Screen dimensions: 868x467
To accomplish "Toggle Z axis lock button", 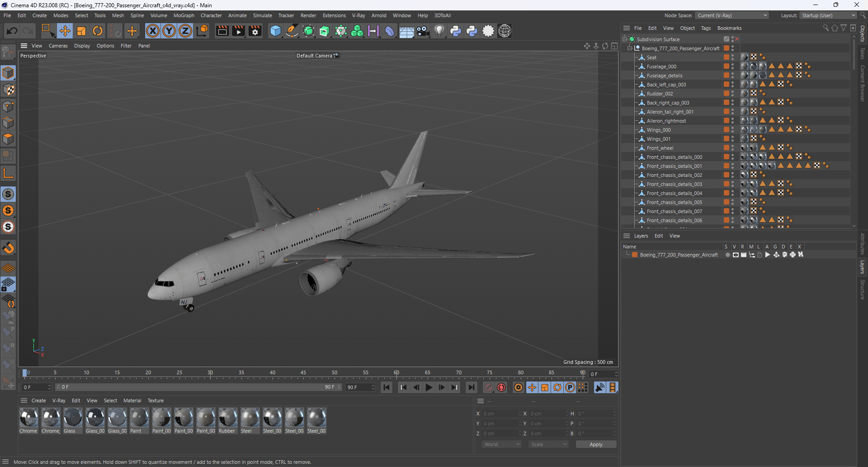I will pos(185,31).
